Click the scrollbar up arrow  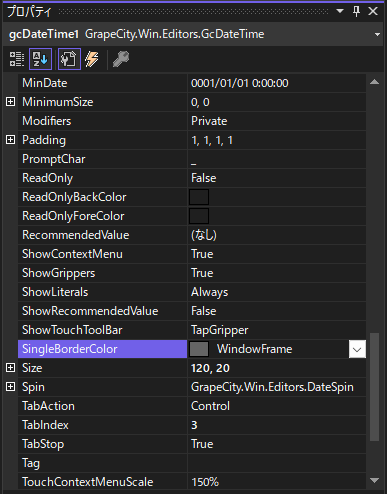pyautogui.click(x=374, y=82)
